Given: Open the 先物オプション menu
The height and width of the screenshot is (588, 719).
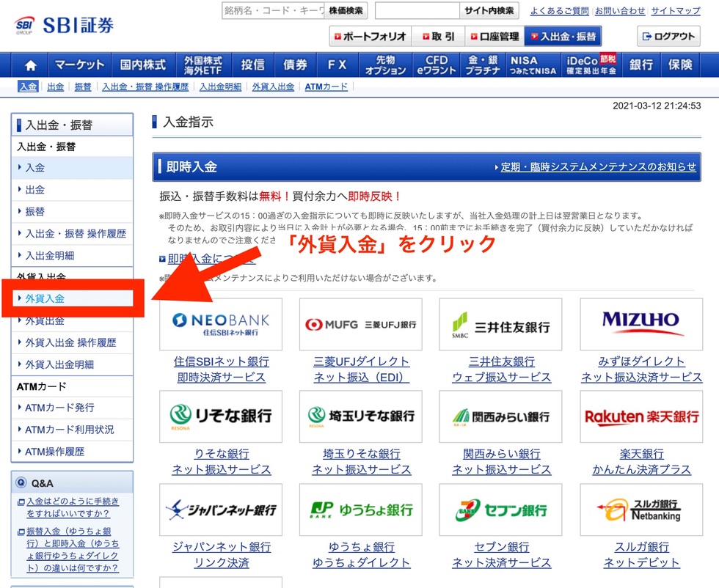Looking at the screenshot, I should (386, 65).
